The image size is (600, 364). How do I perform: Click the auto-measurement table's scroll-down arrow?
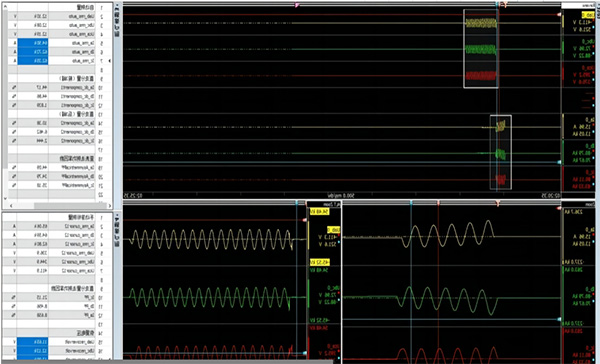pyautogui.click(x=5, y=198)
